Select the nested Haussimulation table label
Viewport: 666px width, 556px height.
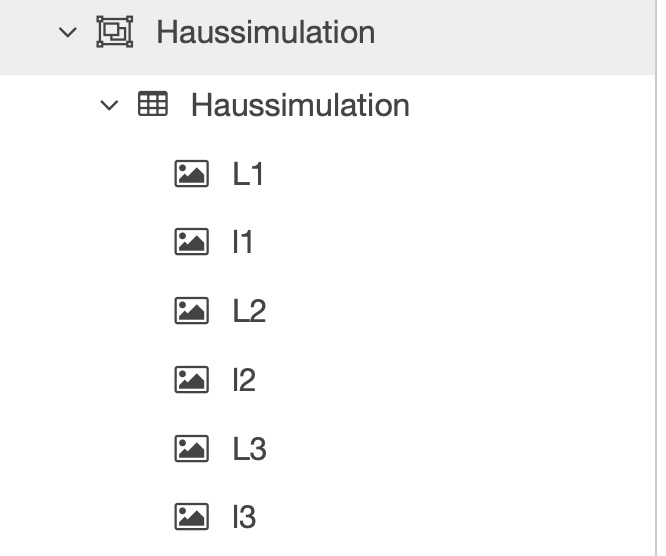(x=300, y=105)
